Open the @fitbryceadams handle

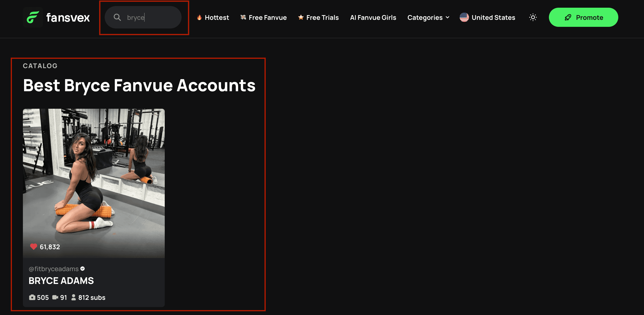54,269
